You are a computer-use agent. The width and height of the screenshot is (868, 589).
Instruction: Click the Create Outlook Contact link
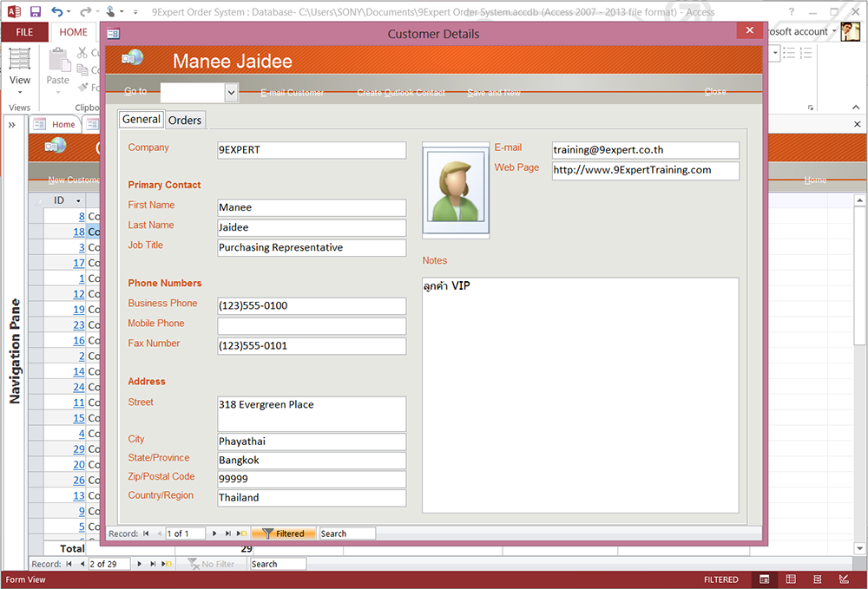point(401,92)
